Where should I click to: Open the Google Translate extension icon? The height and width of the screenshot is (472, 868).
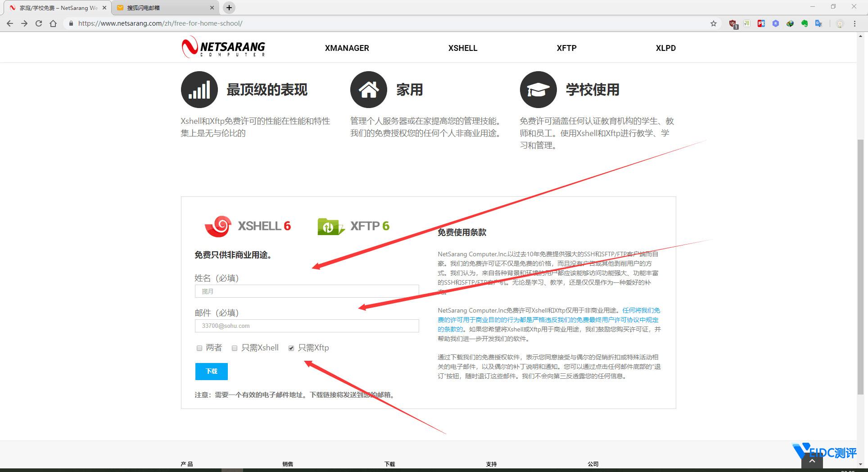[x=818, y=23]
